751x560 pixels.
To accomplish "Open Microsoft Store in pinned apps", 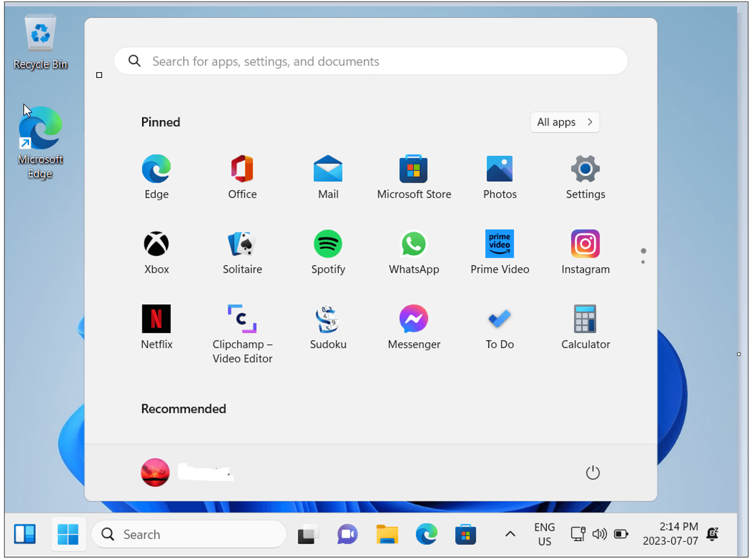I will 414,177.
